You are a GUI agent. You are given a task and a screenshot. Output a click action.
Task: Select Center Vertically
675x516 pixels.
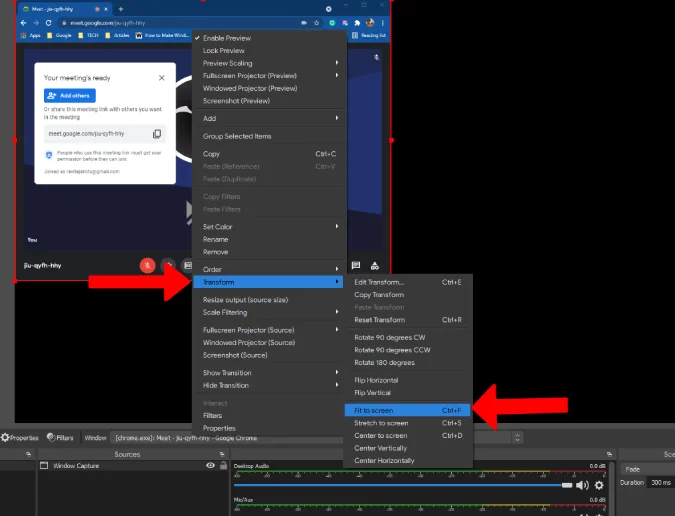click(408, 448)
